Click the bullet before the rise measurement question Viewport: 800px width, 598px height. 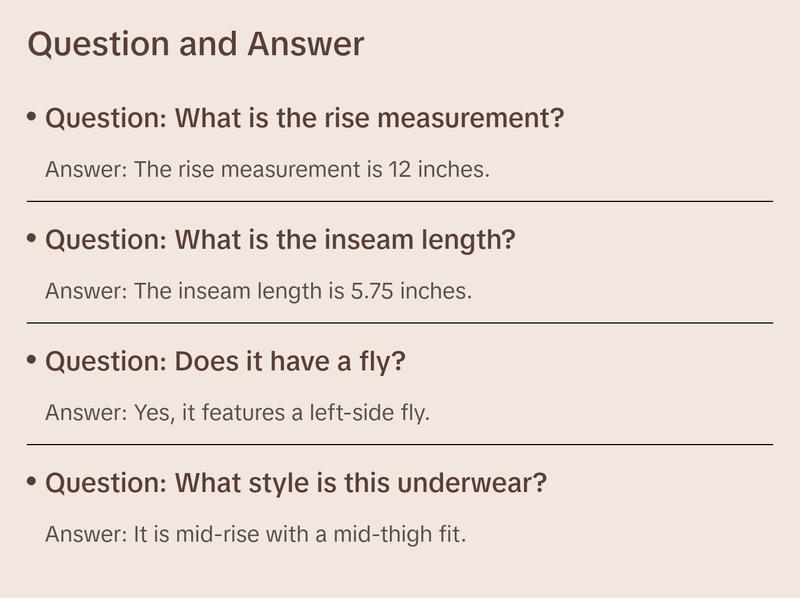[32, 117]
